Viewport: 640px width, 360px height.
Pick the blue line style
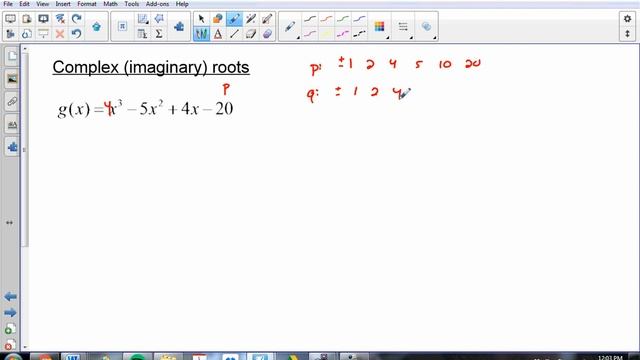359,19
